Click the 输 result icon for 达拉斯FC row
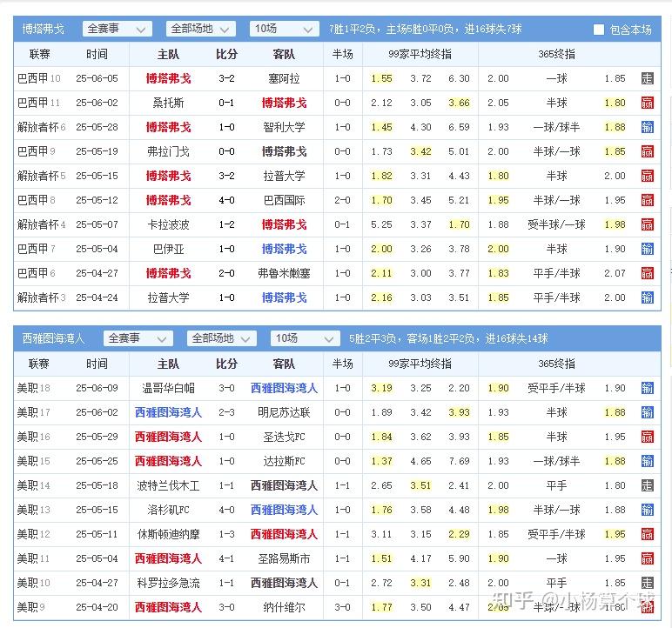Image resolution: width=672 pixels, height=628 pixels. (647, 461)
